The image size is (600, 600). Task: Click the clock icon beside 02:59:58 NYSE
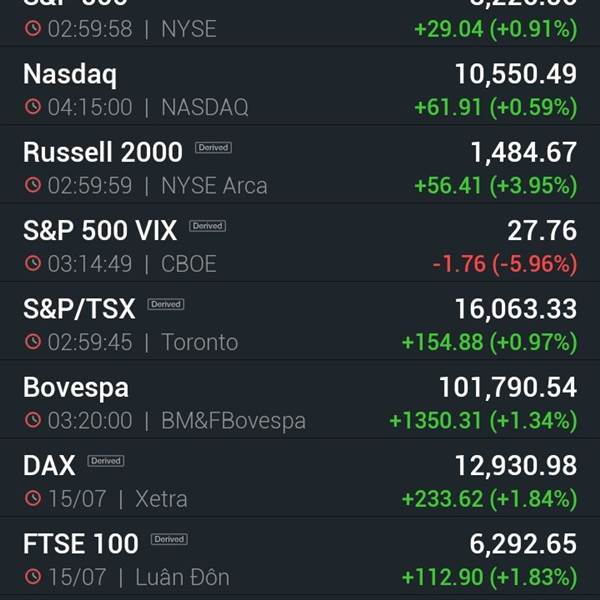[x=33, y=29]
